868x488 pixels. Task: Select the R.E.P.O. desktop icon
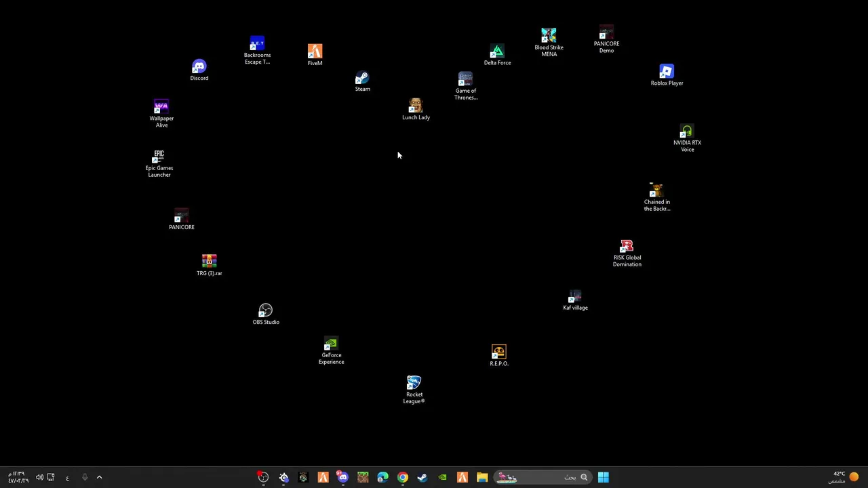click(x=498, y=356)
